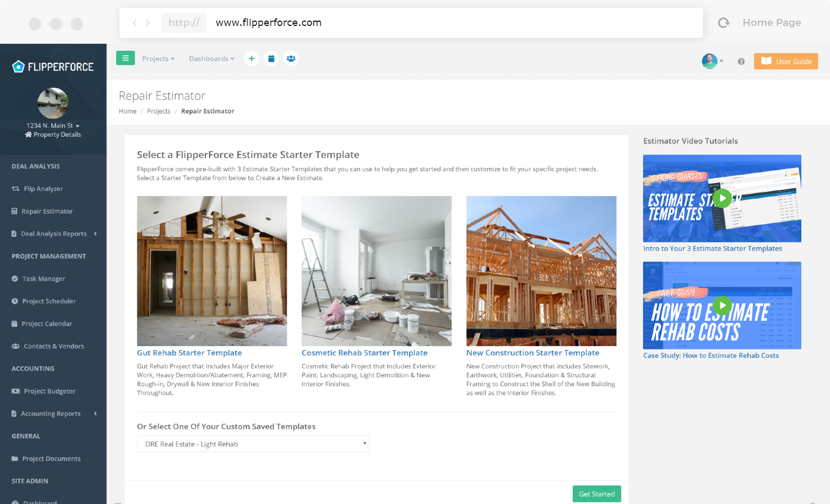Select the Gut Rehab template image

(212, 271)
